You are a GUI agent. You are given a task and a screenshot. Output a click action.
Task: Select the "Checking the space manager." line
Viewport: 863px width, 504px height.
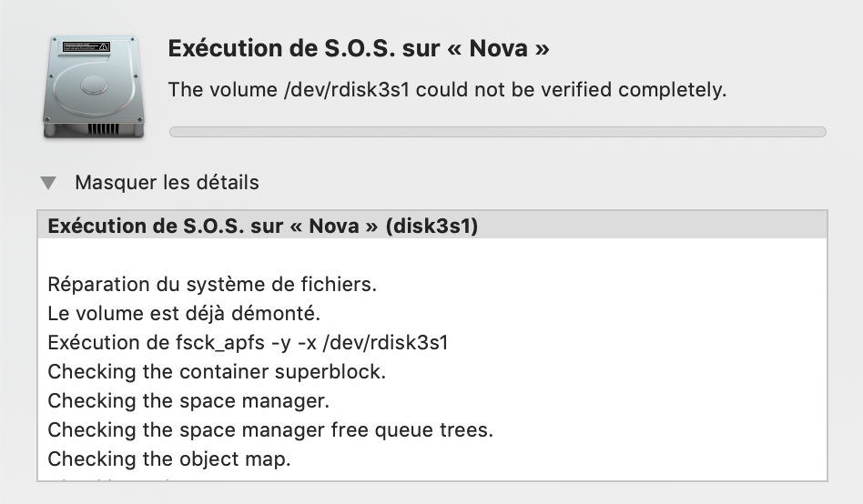(x=188, y=400)
